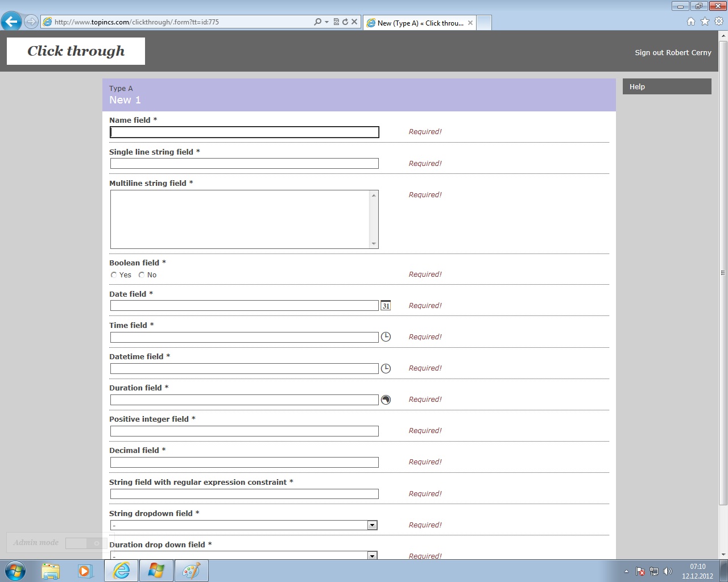Open address bar search dropdown arrow
This screenshot has width=728, height=582.
(x=326, y=22)
